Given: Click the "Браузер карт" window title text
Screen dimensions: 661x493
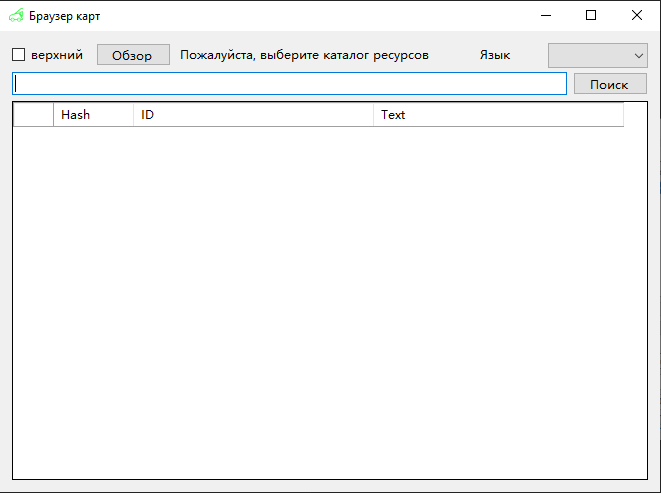Looking at the screenshot, I should click(64, 16).
